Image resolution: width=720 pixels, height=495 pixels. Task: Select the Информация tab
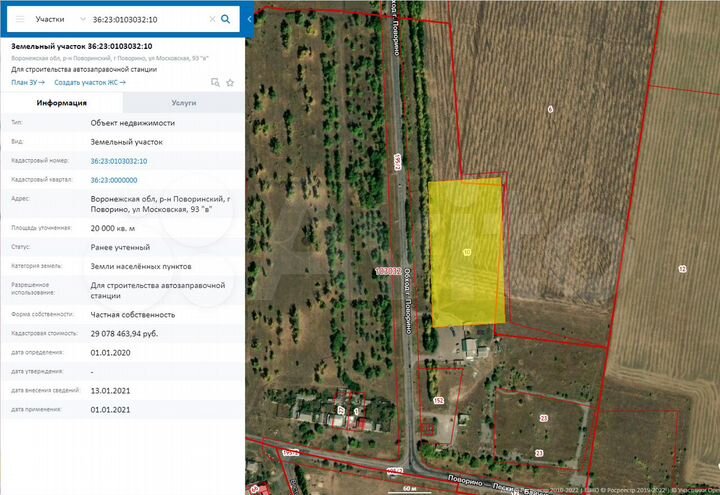(62, 102)
